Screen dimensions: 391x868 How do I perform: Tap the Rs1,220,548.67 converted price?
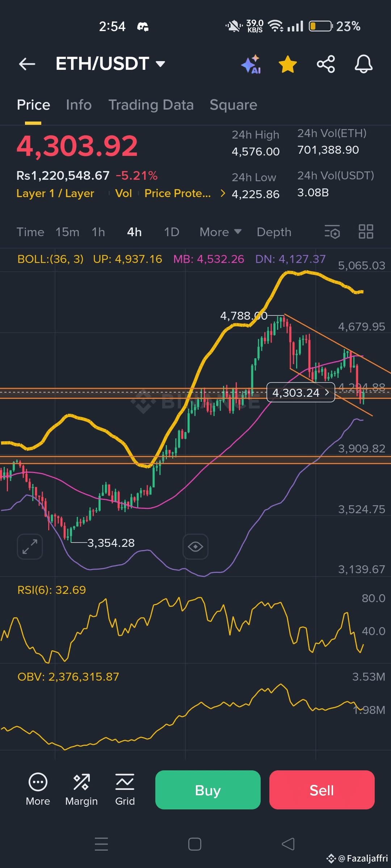[x=63, y=176]
